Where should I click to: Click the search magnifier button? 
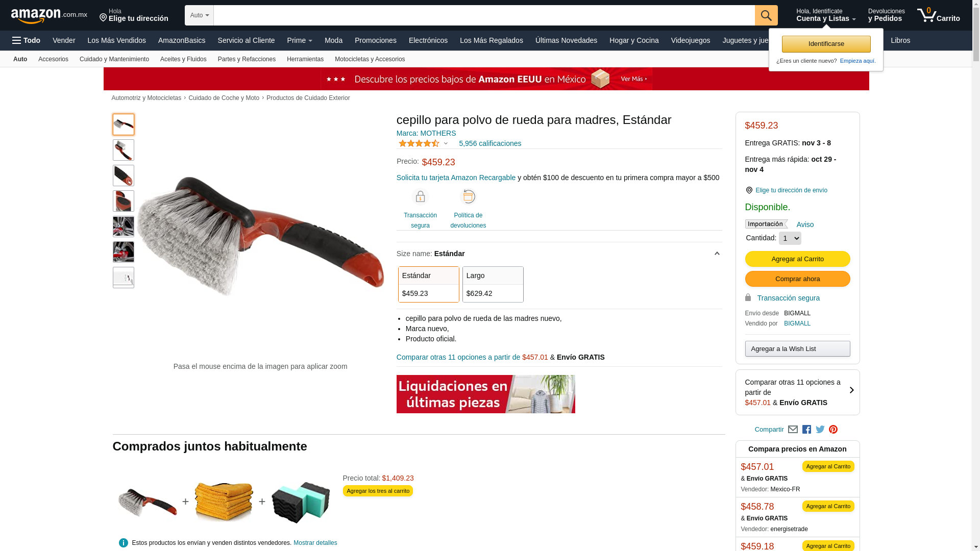(x=766, y=15)
